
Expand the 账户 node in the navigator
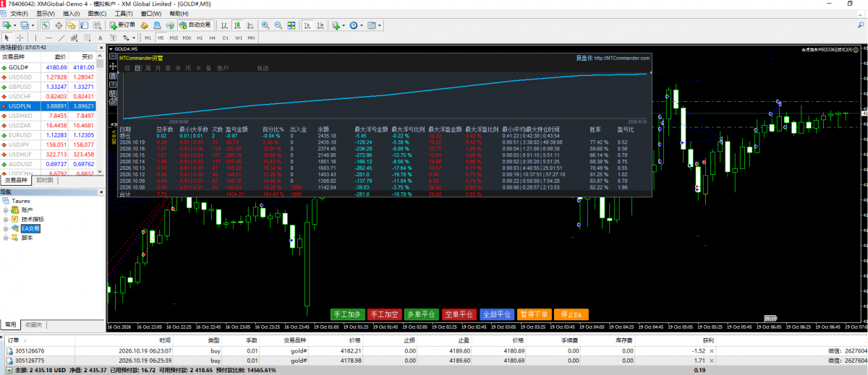pos(6,210)
